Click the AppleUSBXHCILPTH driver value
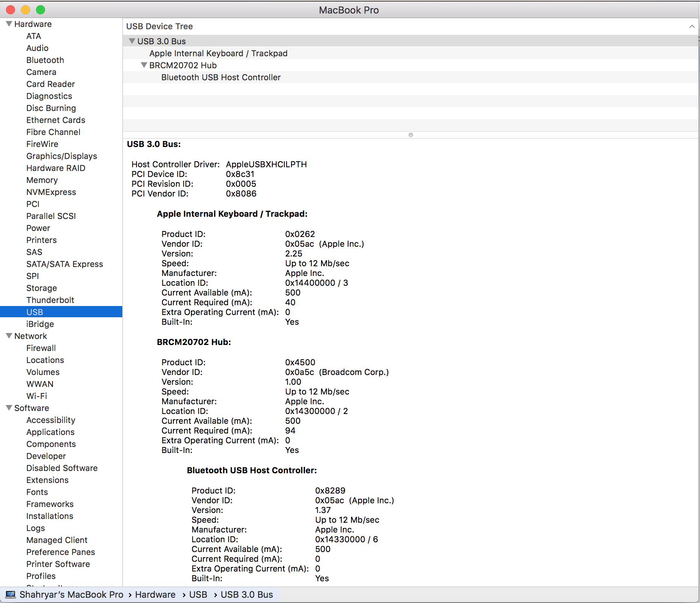700x603 pixels. (x=266, y=164)
